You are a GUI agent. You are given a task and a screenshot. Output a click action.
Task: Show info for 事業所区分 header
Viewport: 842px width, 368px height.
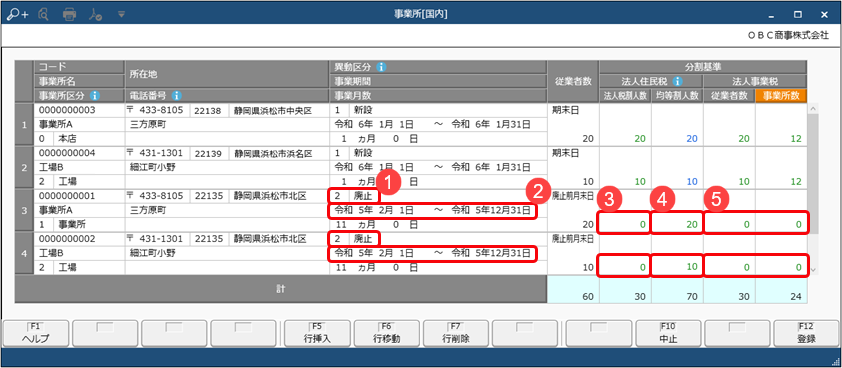coord(95,96)
